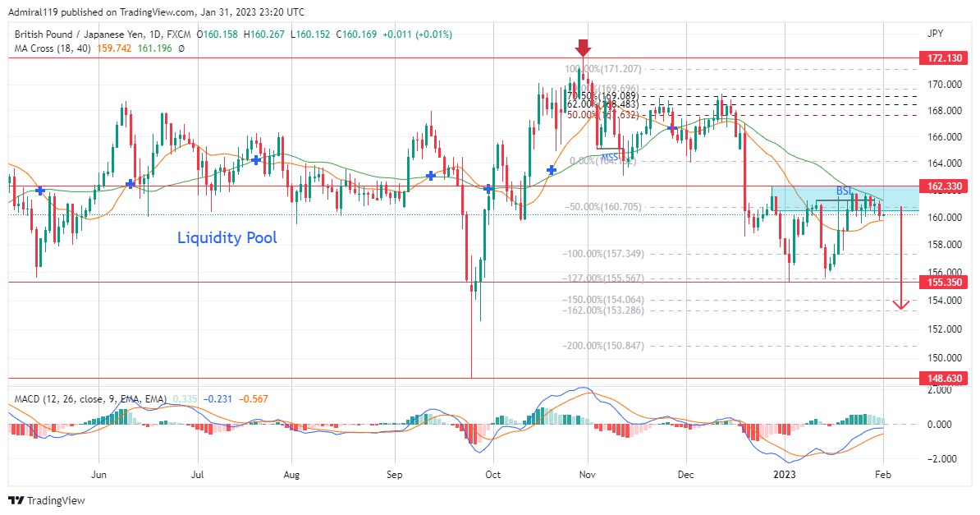Click the published on TradingView.com header text

coord(156,11)
